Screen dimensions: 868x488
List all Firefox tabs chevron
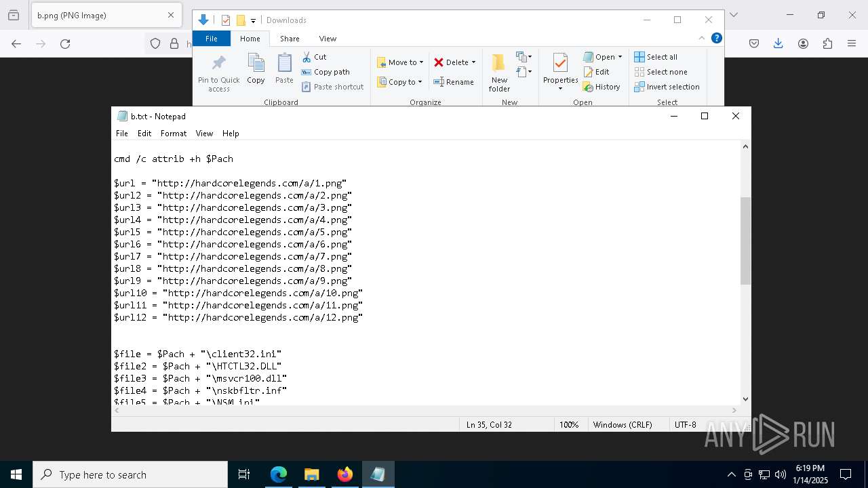coord(733,15)
